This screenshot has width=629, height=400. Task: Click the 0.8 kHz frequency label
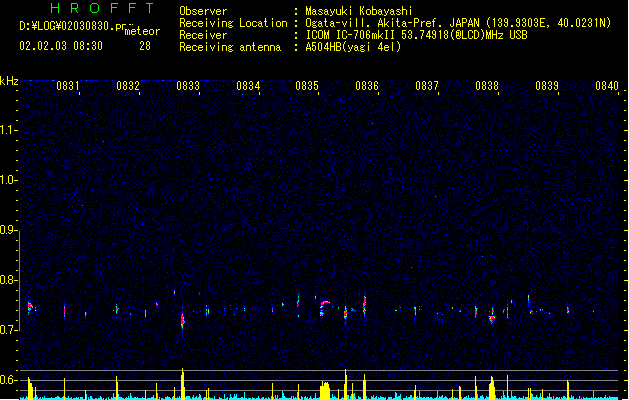point(8,280)
